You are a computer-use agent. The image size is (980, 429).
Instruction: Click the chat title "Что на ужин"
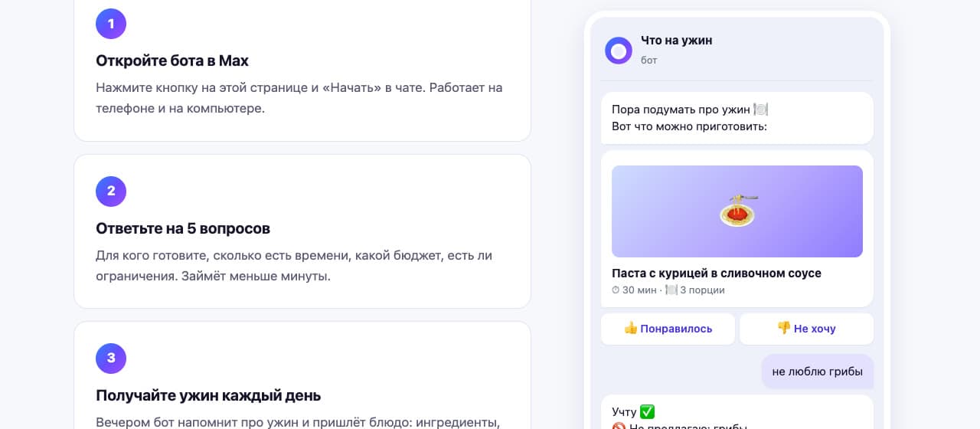[677, 41]
